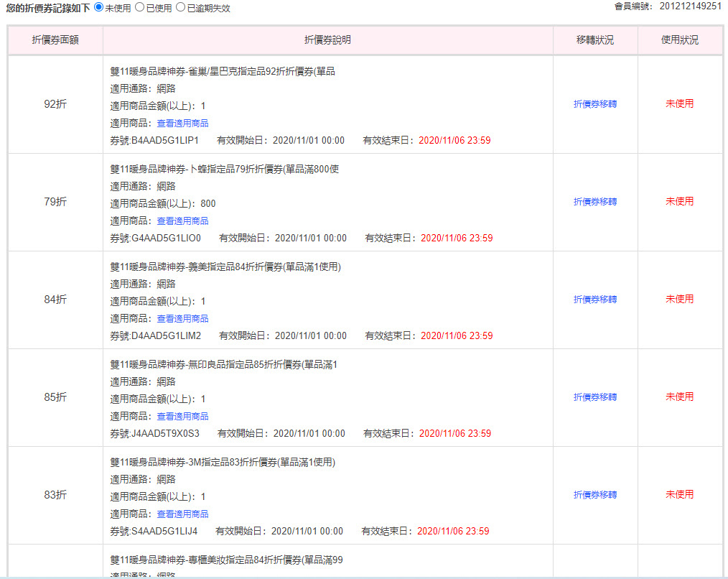Image resolution: width=728 pixels, height=579 pixels.
Task: Click 未使用 status in the 83折 row
Action: coord(680,494)
